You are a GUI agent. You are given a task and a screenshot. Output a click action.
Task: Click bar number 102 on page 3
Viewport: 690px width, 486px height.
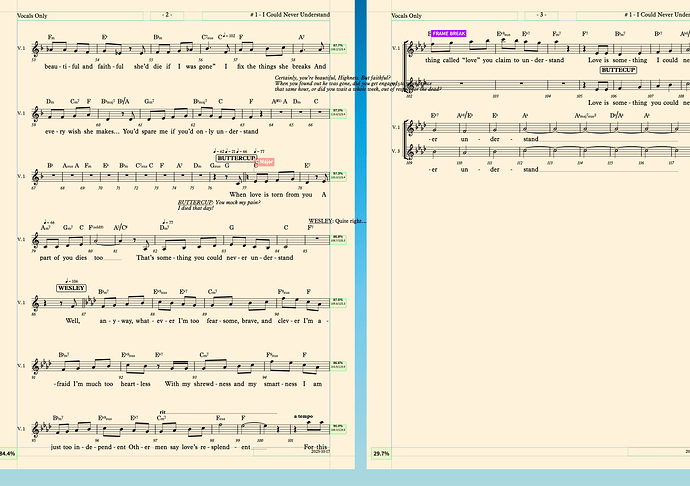click(x=409, y=96)
